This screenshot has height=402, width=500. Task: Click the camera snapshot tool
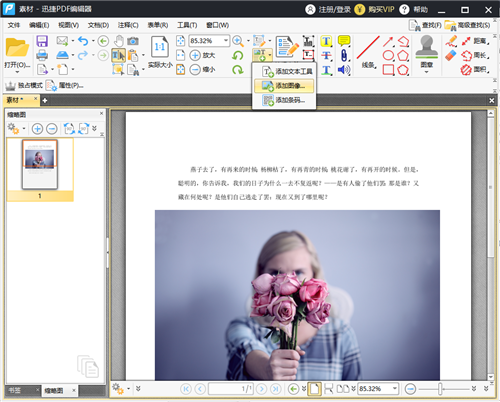(133, 41)
